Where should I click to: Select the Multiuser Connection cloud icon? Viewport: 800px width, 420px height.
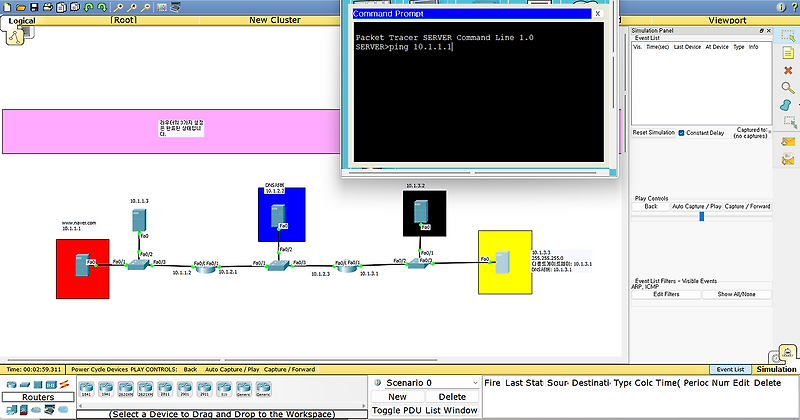(x=63, y=409)
